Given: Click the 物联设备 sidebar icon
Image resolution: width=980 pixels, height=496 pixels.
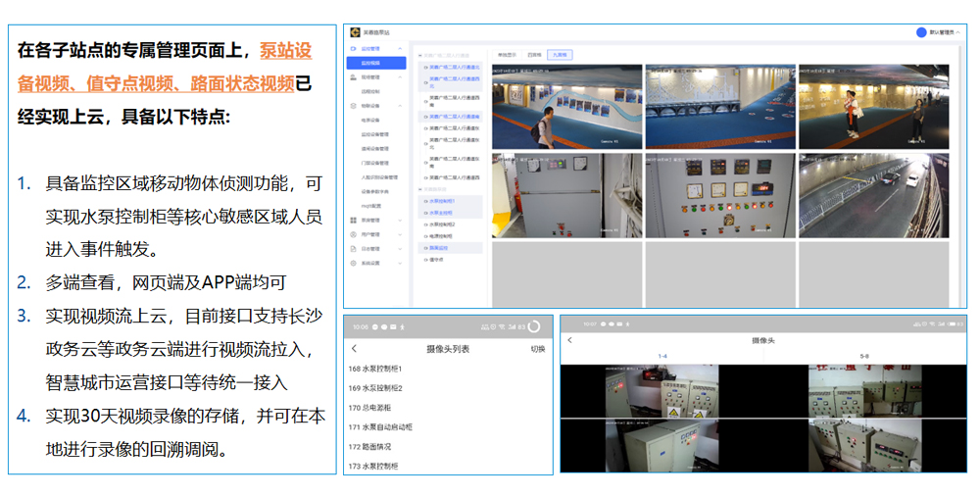Looking at the screenshot, I should tap(353, 105).
